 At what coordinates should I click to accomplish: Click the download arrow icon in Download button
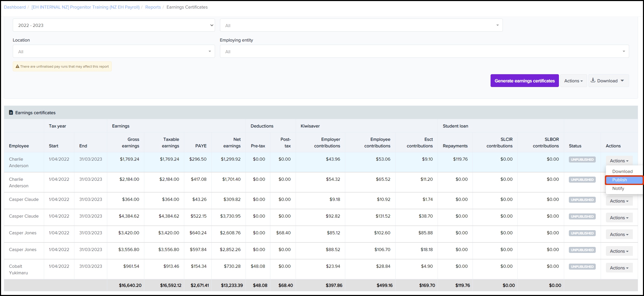tap(593, 80)
